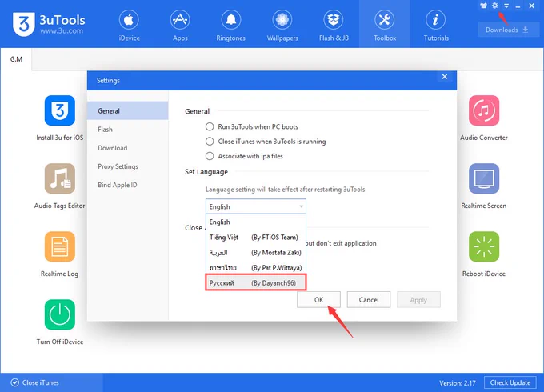Close the Settings dialog
Screen dimensions: 544x392
click(x=445, y=76)
